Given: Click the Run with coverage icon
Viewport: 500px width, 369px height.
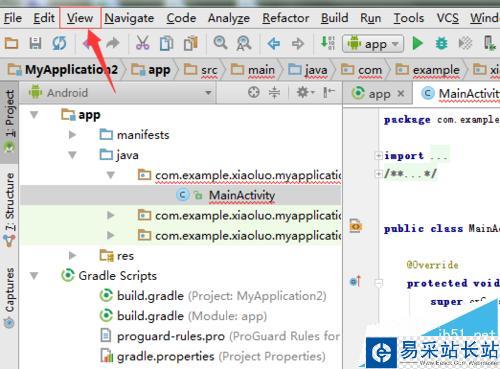Looking at the screenshot, I should (465, 43).
